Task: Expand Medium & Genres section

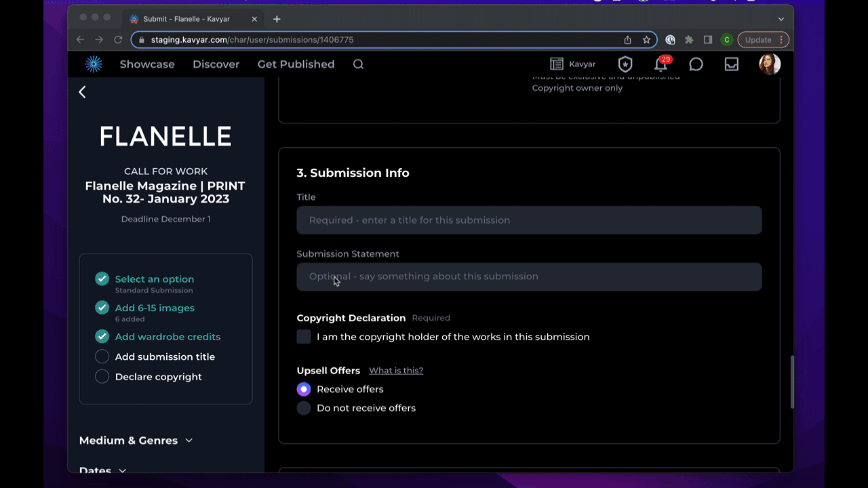Action: [136, 441]
